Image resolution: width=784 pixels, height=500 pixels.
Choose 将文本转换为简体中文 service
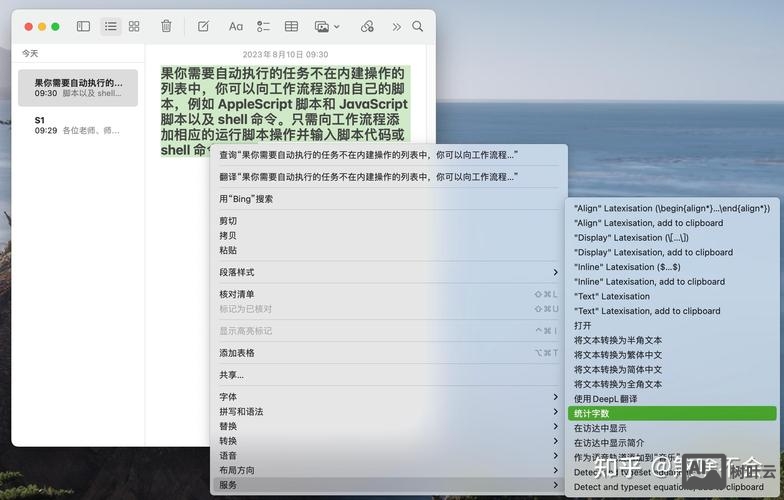[672, 370]
